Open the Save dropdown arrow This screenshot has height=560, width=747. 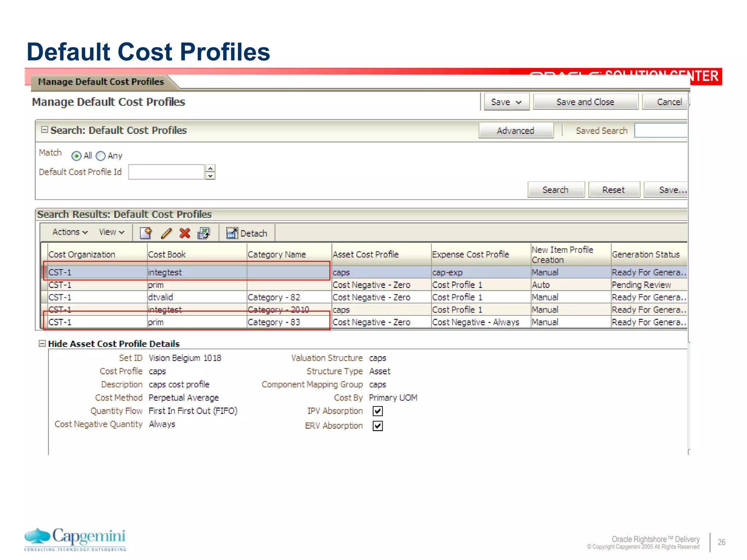[519, 102]
